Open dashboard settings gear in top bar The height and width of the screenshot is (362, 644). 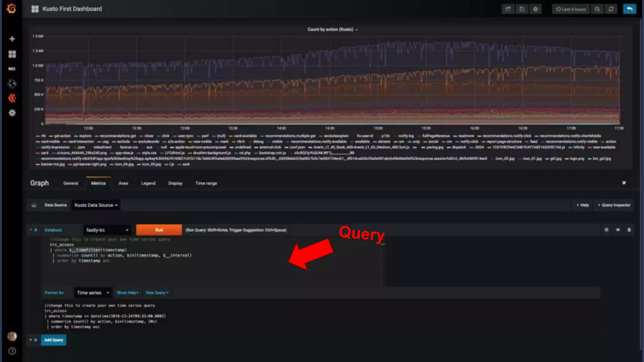[x=536, y=9]
